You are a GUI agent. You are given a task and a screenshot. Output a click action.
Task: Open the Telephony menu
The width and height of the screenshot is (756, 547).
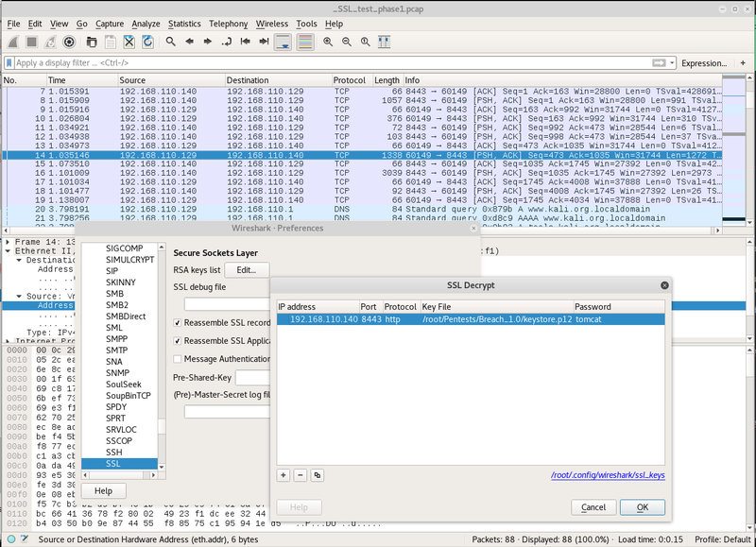(x=228, y=23)
